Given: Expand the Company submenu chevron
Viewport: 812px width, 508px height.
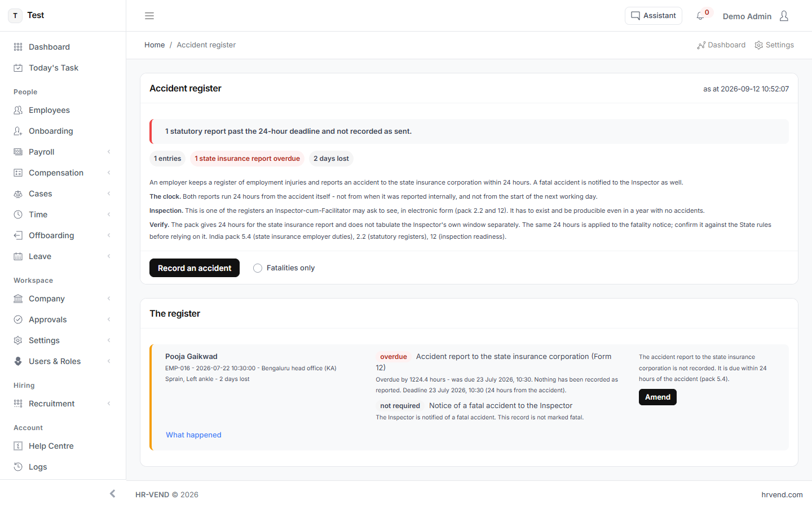Looking at the screenshot, I should coord(109,299).
